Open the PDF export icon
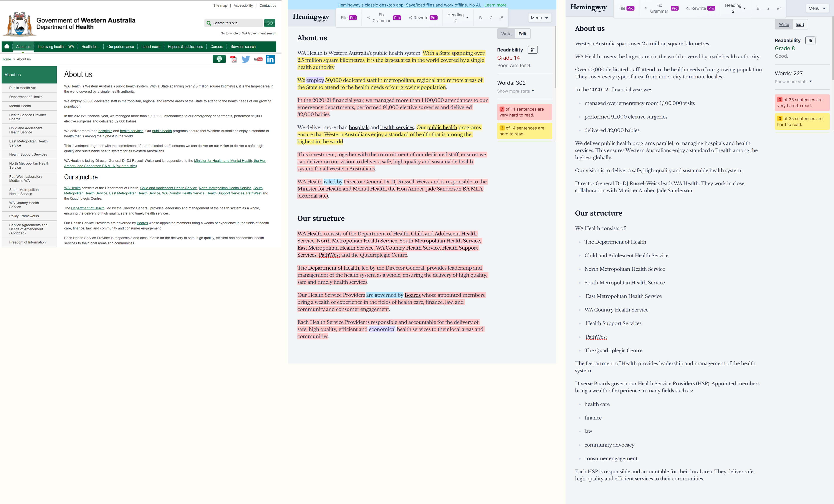834x504 pixels. (233, 59)
